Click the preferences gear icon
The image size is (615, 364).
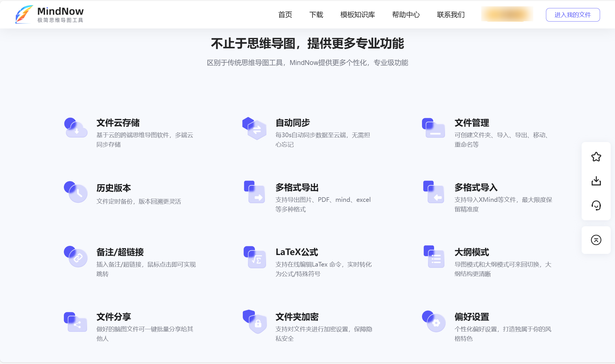pyautogui.click(x=434, y=321)
